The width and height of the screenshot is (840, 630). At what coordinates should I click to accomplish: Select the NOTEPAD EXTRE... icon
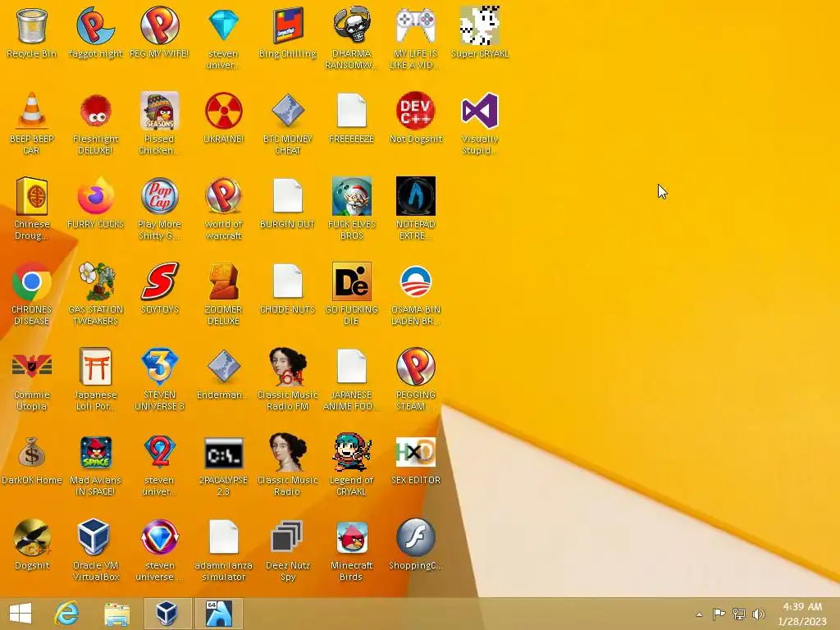[x=416, y=196]
